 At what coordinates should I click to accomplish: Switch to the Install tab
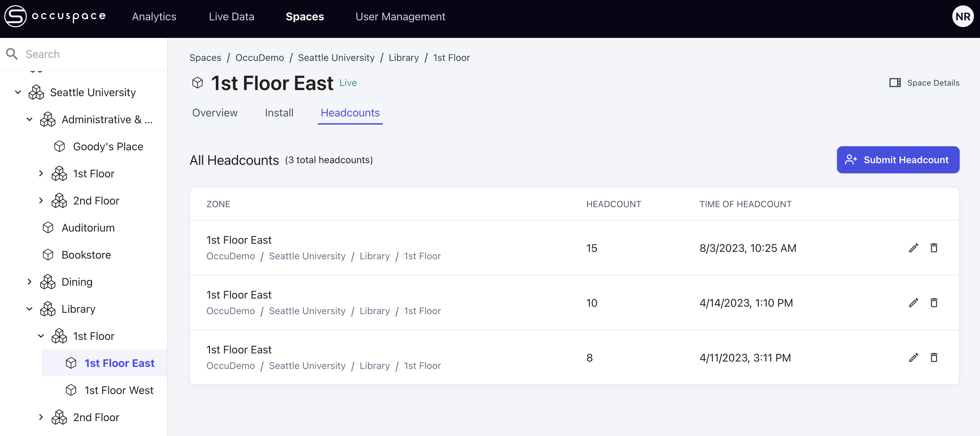[x=279, y=113]
